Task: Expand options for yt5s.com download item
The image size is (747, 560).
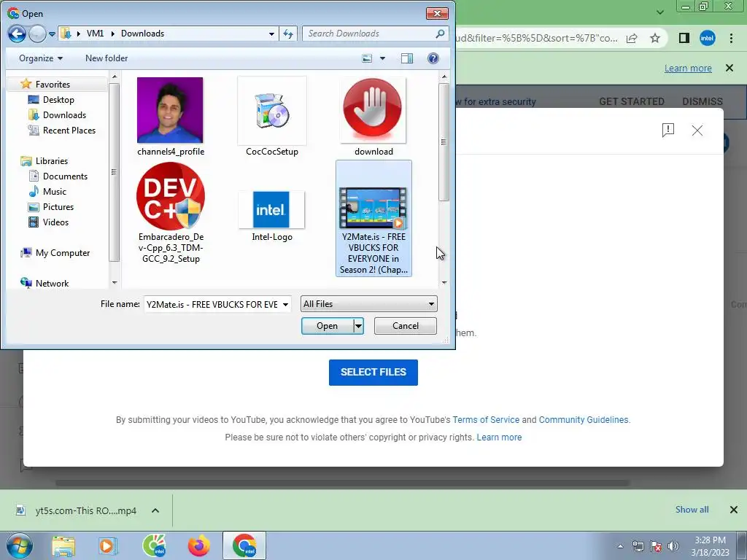Action: click(x=155, y=510)
